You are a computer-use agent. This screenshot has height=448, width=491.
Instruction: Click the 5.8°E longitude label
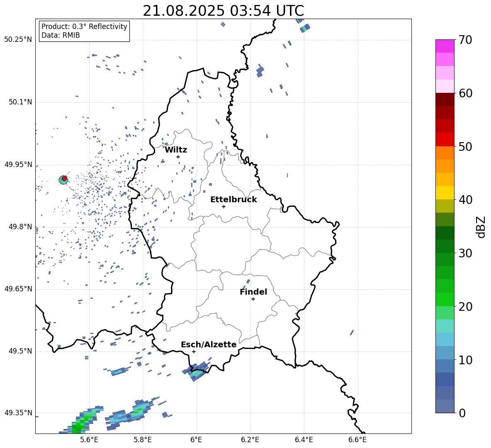143,440
